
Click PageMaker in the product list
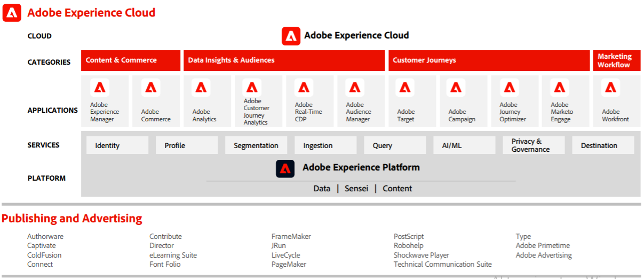click(289, 264)
